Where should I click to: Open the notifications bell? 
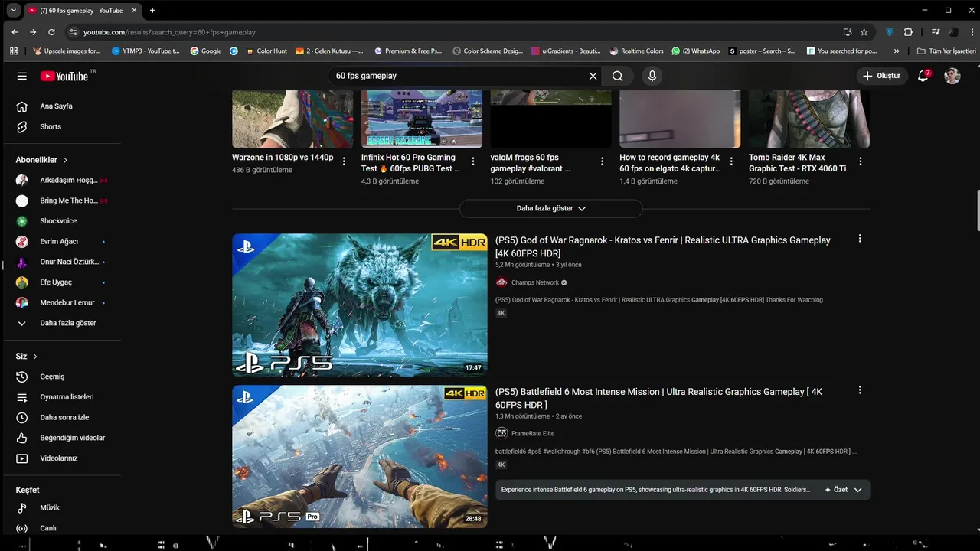pyautogui.click(x=923, y=76)
